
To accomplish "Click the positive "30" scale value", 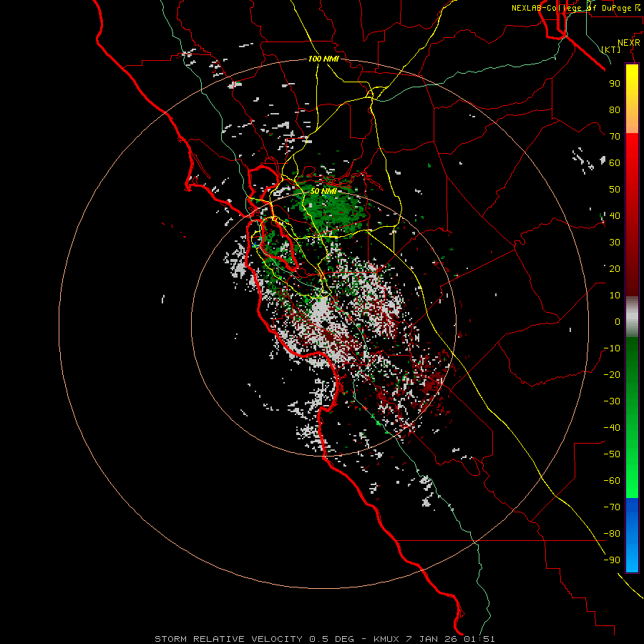I will click(615, 243).
